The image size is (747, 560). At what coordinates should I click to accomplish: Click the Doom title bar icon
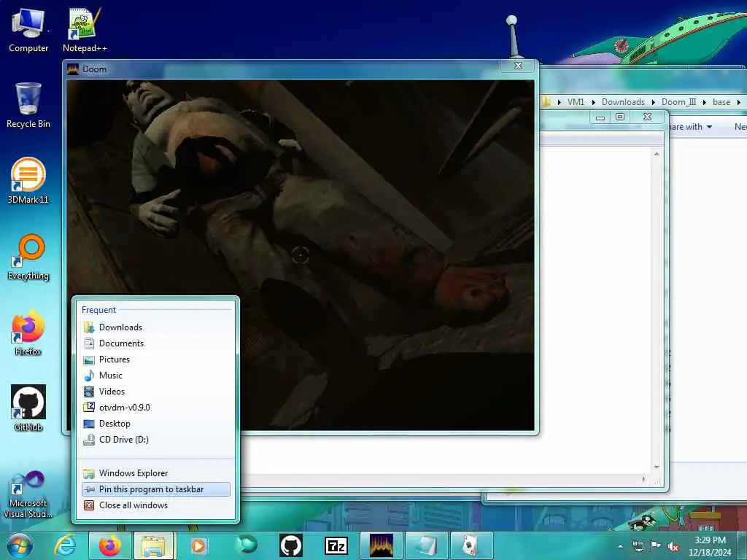tap(73, 69)
